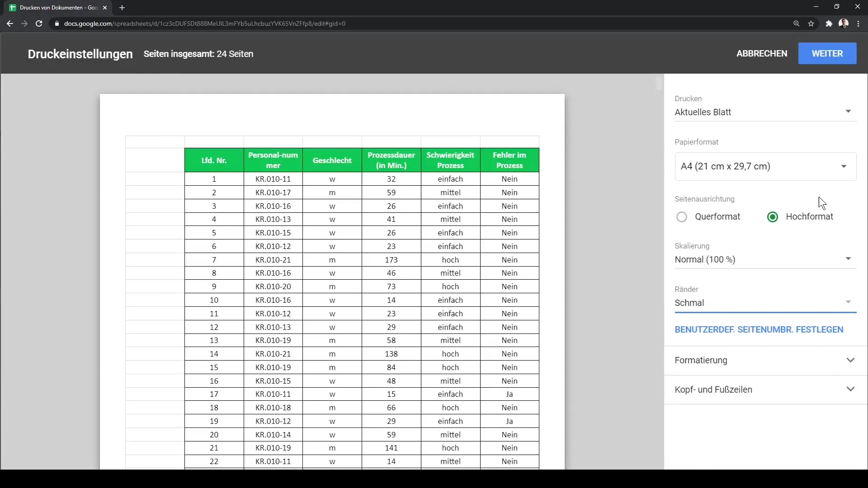Select the Drucken von Dokumenten tab

[59, 8]
